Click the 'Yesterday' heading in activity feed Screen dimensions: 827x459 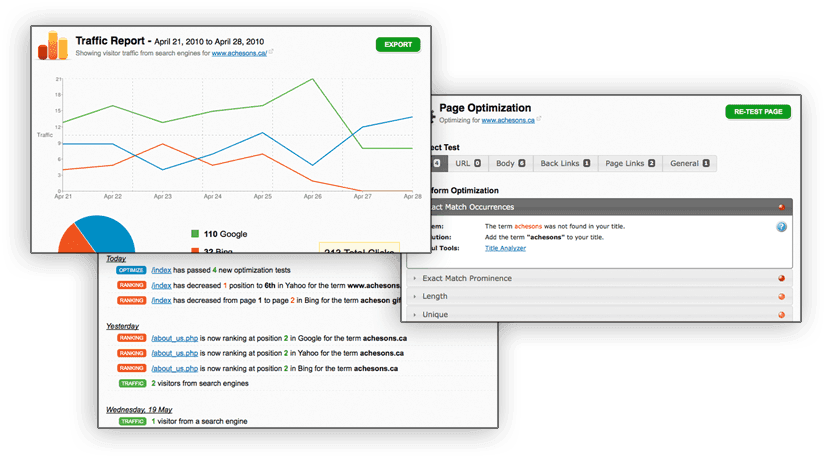coord(122,326)
